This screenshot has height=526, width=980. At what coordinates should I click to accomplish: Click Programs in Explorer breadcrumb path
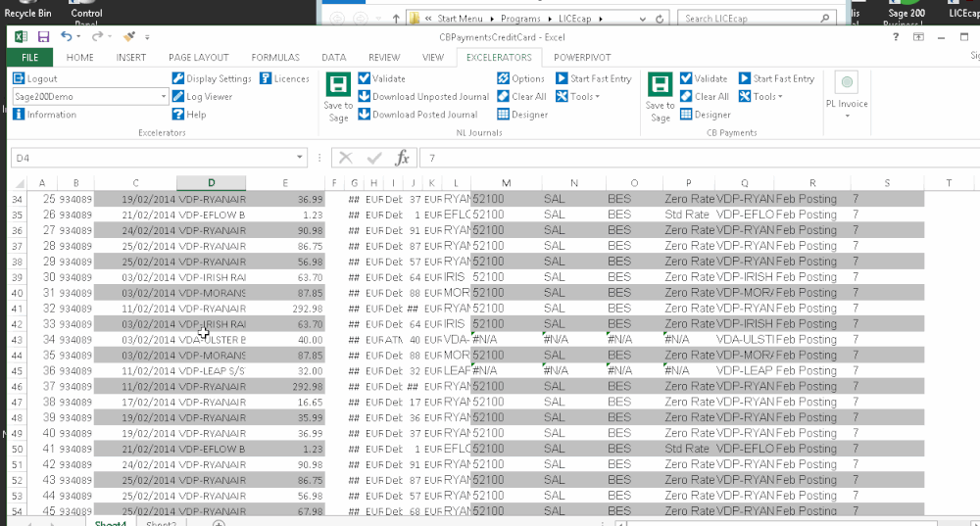[x=520, y=19]
